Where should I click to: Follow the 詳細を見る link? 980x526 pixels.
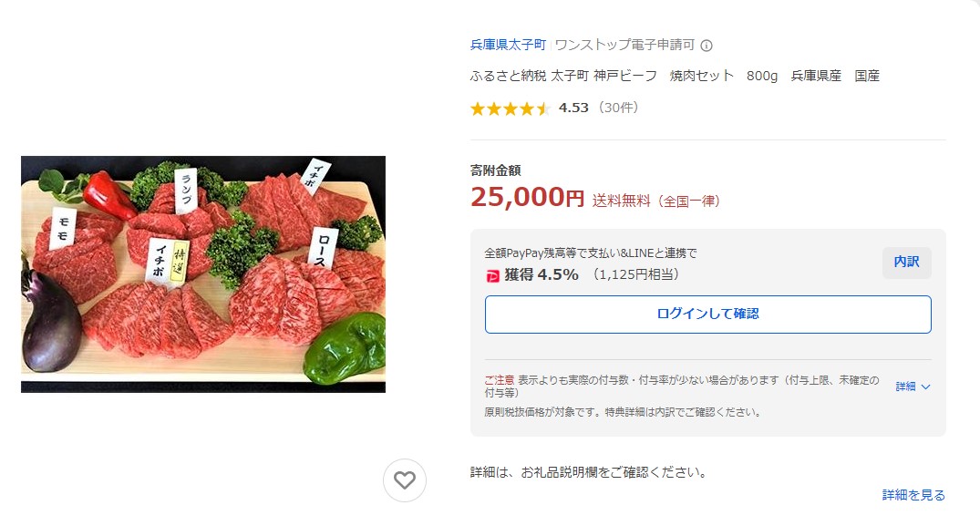[913, 495]
